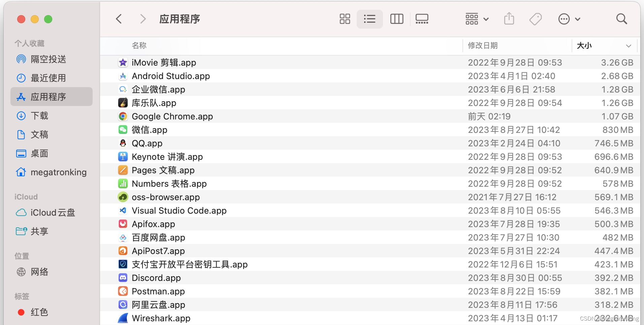
Task: Click the Keynote 讲演.app icon
Action: click(123, 157)
